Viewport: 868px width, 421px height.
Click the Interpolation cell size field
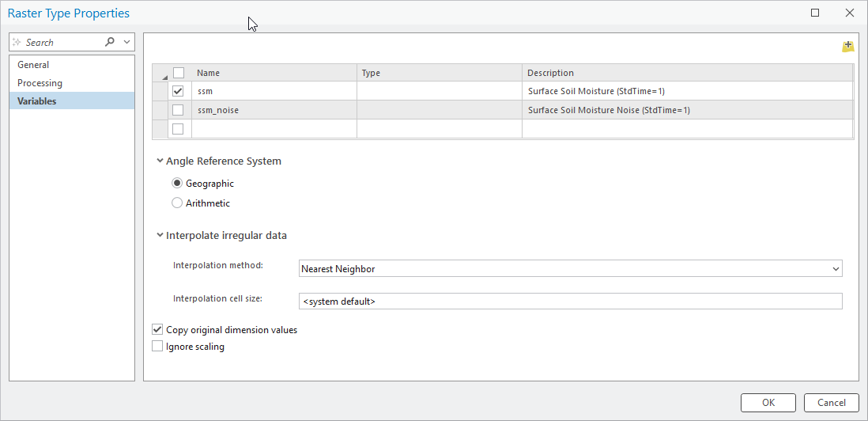point(570,302)
